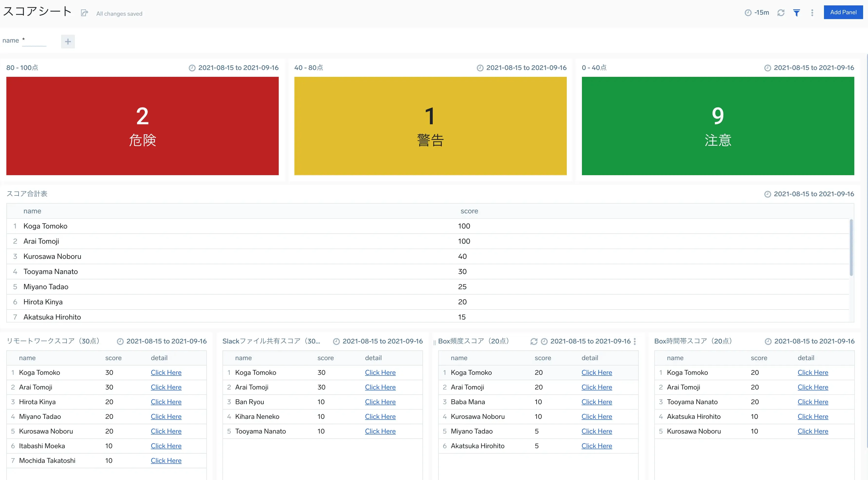This screenshot has height=480, width=868.
Task: Click the plus icon to add filter
Action: [68, 41]
